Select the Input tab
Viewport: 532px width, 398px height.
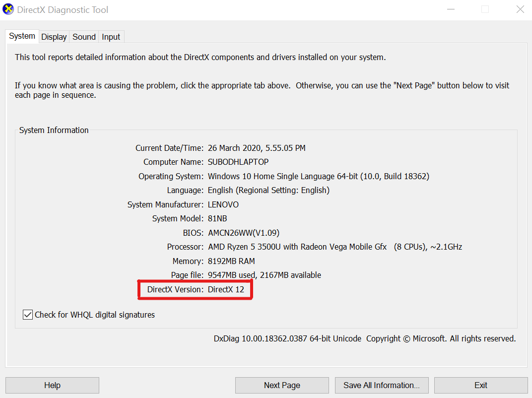click(111, 37)
